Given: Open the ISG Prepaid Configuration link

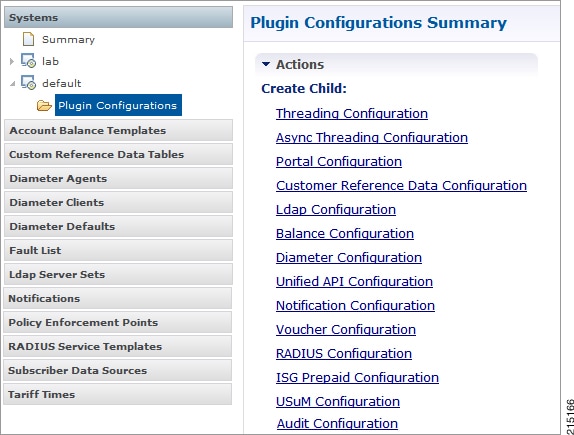Looking at the screenshot, I should [x=357, y=378].
